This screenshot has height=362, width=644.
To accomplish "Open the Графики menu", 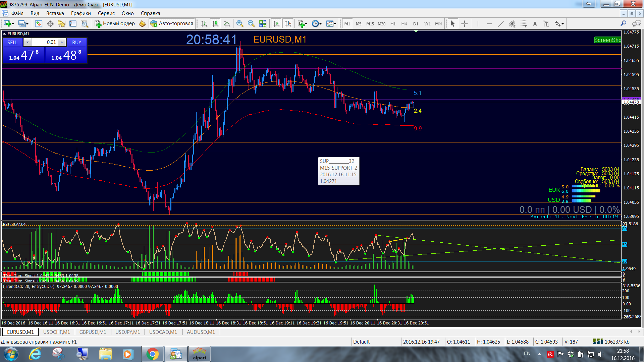I will (x=81, y=13).
